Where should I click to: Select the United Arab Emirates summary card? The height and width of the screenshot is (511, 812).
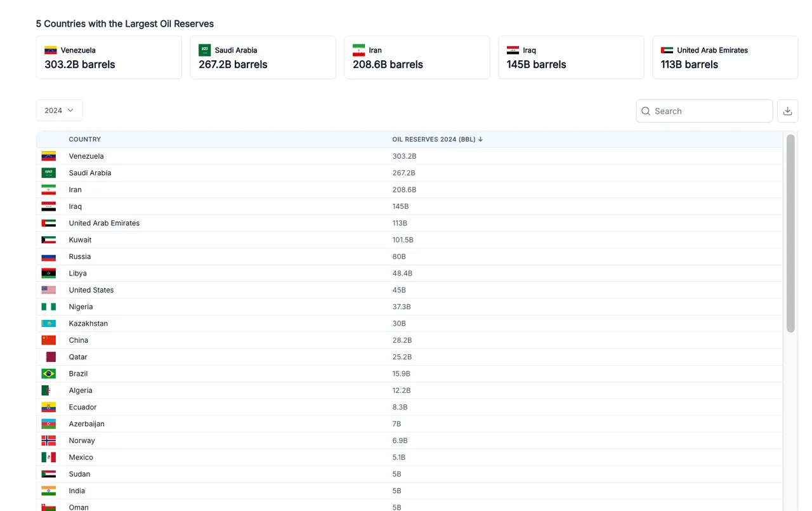[724, 57]
